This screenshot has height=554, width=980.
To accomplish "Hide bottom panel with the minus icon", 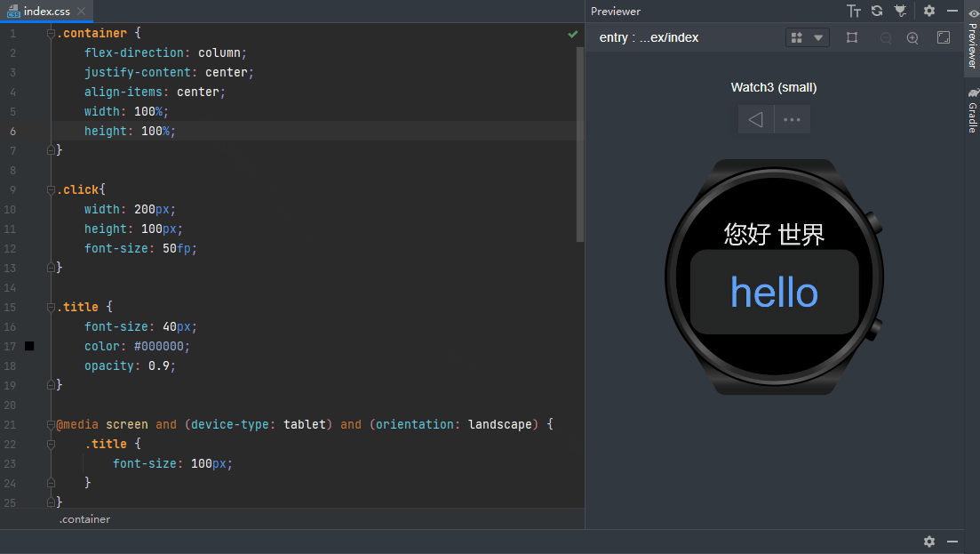I will [x=952, y=542].
